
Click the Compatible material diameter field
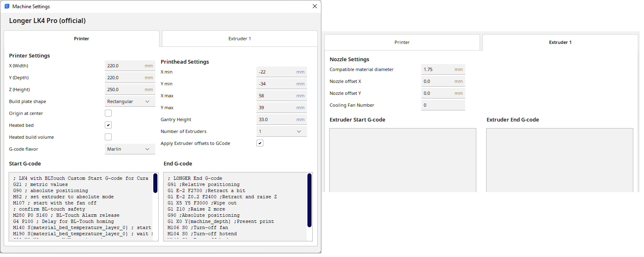[x=438, y=69]
